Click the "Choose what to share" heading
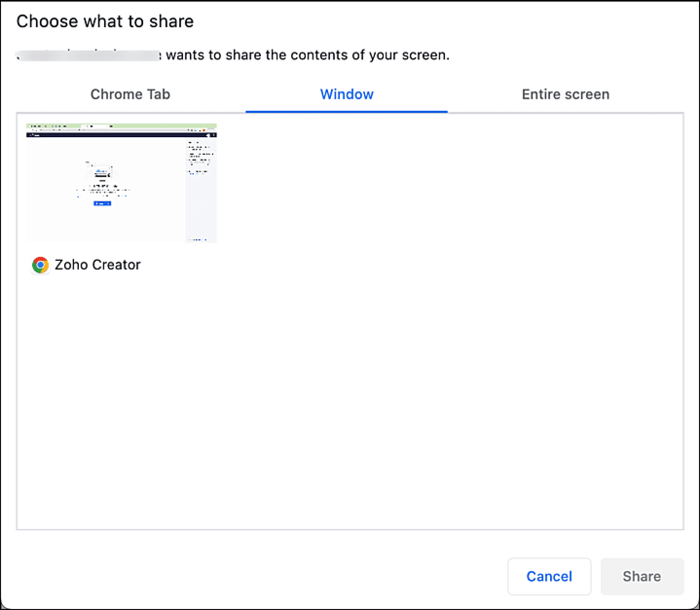Image resolution: width=700 pixels, height=610 pixels. [x=105, y=21]
